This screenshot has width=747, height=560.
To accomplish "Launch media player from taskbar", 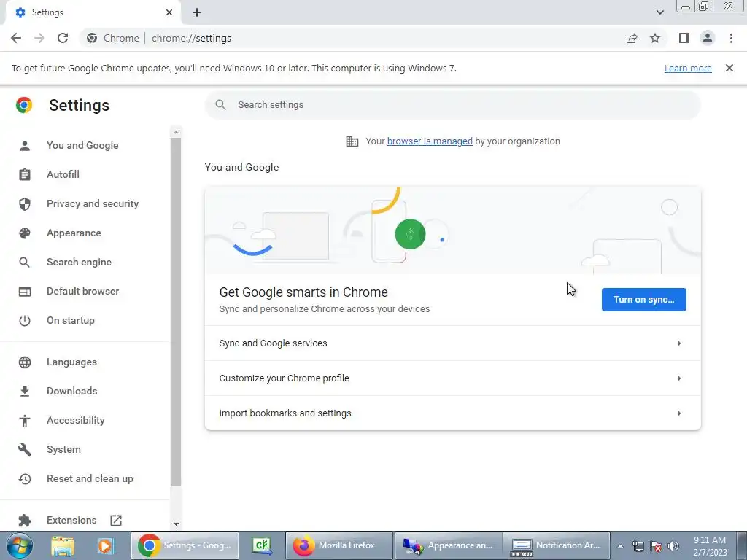I will (106, 545).
